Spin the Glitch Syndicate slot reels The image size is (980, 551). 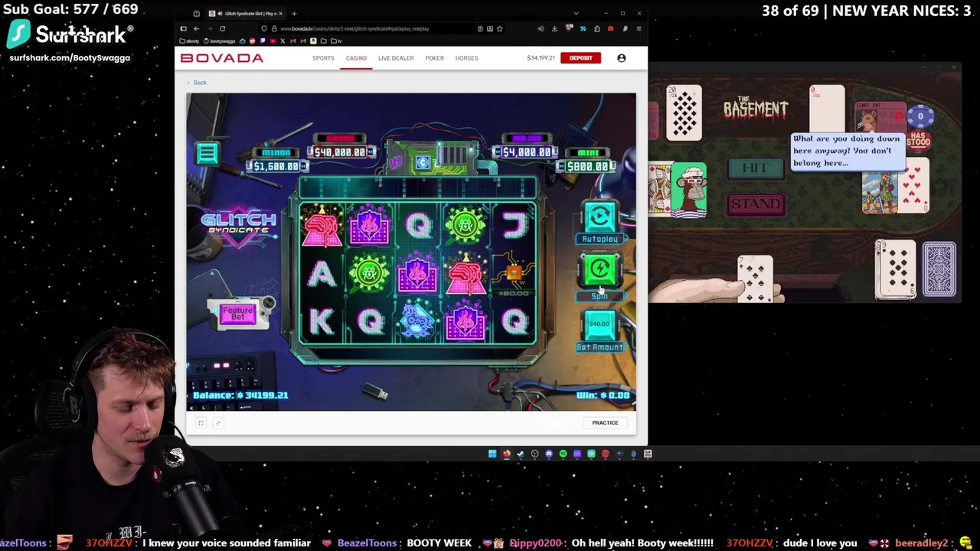pyautogui.click(x=599, y=270)
